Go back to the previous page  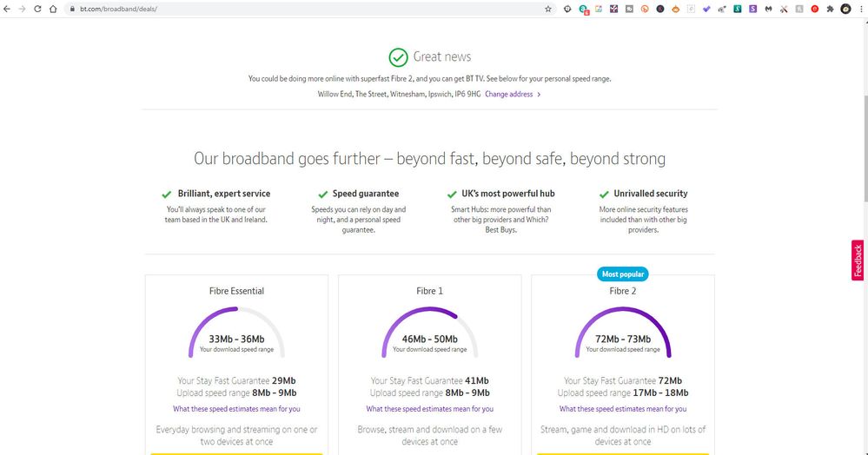click(9, 9)
